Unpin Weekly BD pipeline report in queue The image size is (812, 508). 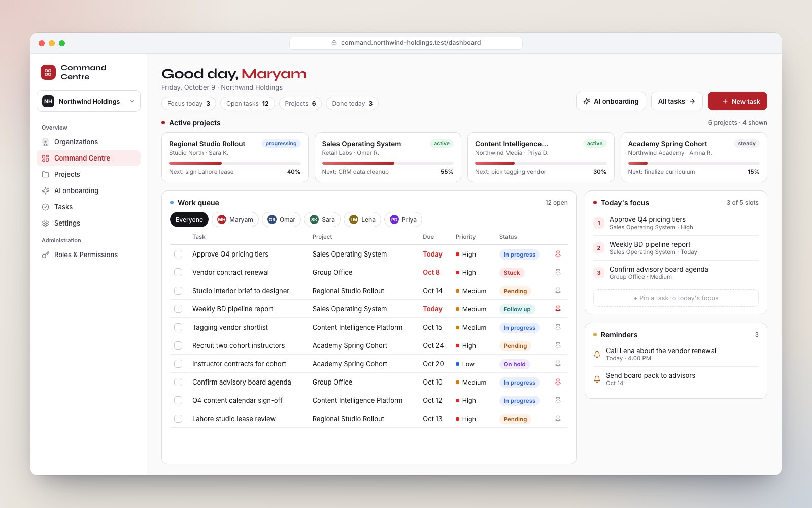pyautogui.click(x=558, y=309)
